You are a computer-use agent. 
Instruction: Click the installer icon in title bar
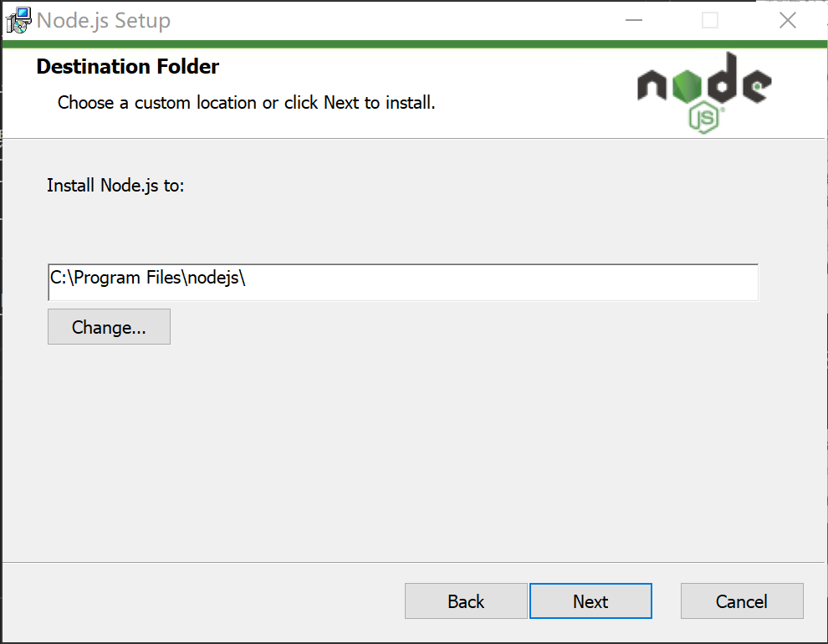pyautogui.click(x=18, y=21)
